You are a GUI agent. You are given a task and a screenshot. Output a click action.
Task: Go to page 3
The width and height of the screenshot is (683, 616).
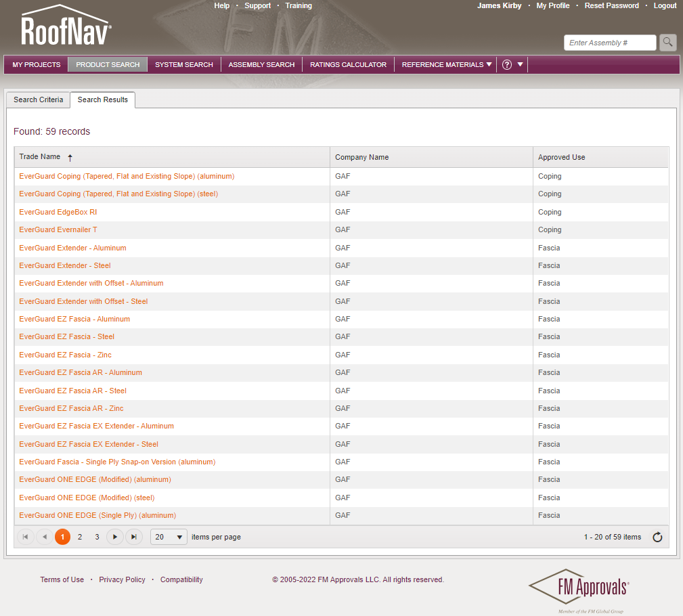97,537
